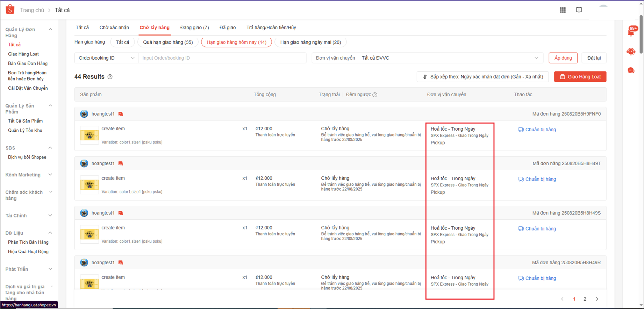Switch to the Đang giao (7) tab

coord(194,28)
